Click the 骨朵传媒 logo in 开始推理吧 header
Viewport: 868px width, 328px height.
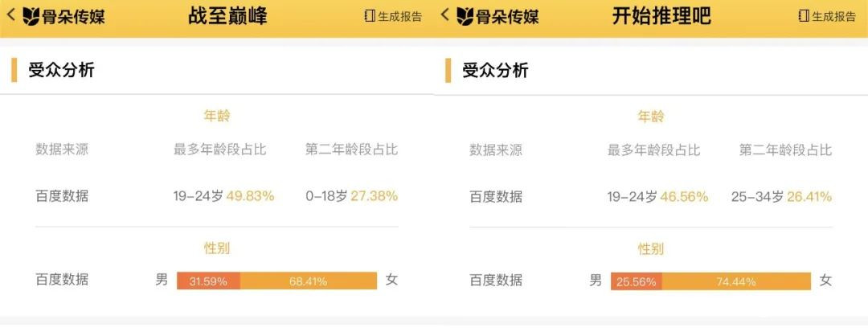tap(497, 16)
